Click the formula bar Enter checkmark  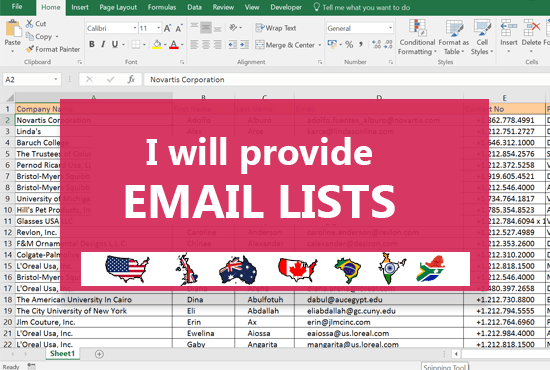point(110,80)
